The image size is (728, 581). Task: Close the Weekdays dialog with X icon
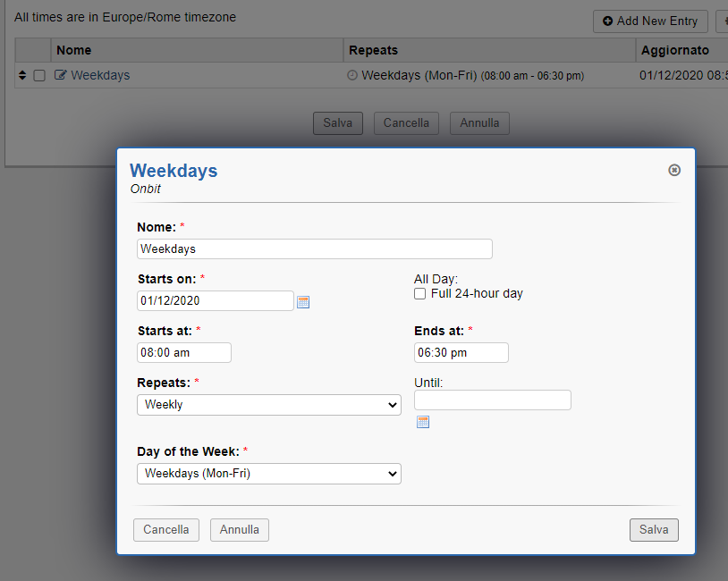pyautogui.click(x=674, y=170)
